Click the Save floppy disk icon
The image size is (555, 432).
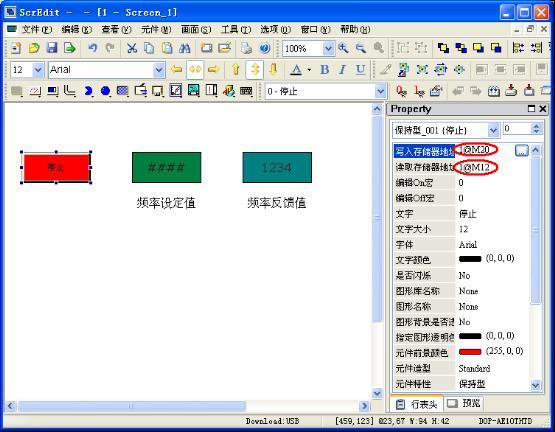click(52, 48)
